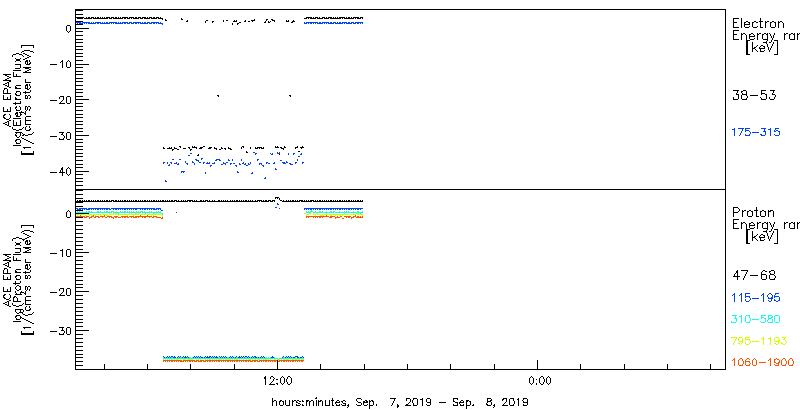Select the ACE EPAM Proton Flux axis title

pyautogui.click(x=20, y=280)
